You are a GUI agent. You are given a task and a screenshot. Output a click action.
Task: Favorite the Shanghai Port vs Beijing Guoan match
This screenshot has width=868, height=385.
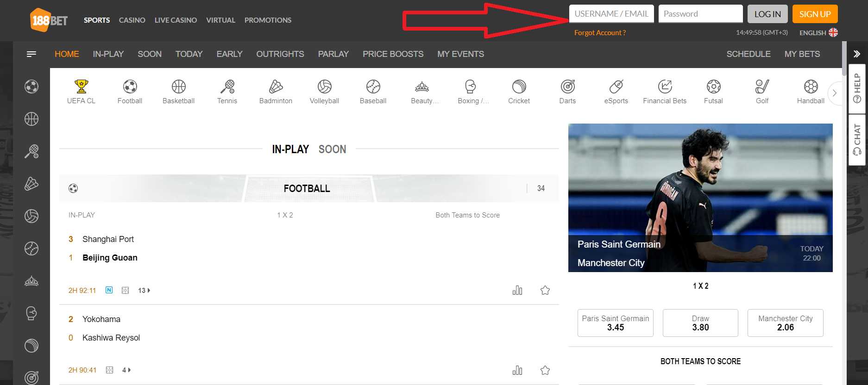(x=545, y=290)
